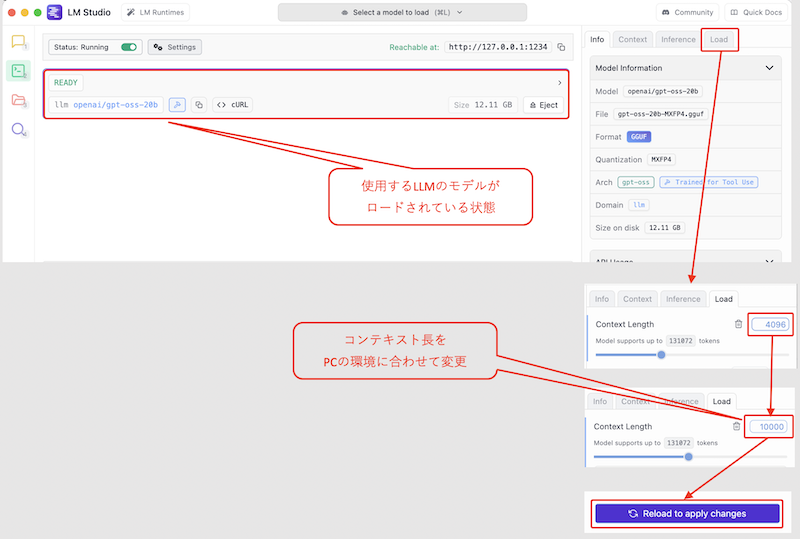800x539 pixels.
Task: Copy the server address with the copy icon
Action: point(561,47)
